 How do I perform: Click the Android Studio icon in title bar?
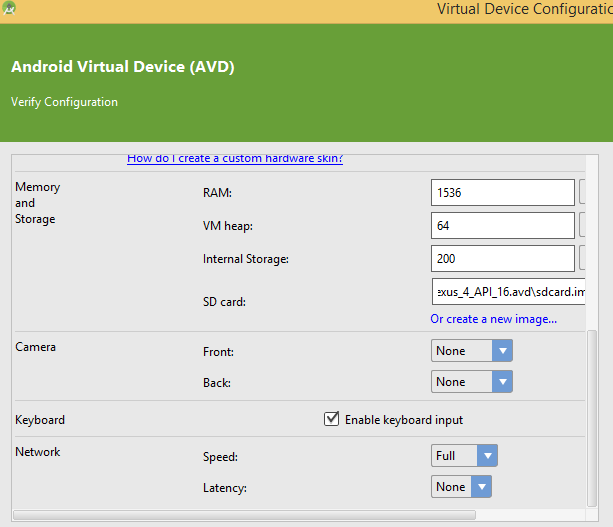(10, 8)
